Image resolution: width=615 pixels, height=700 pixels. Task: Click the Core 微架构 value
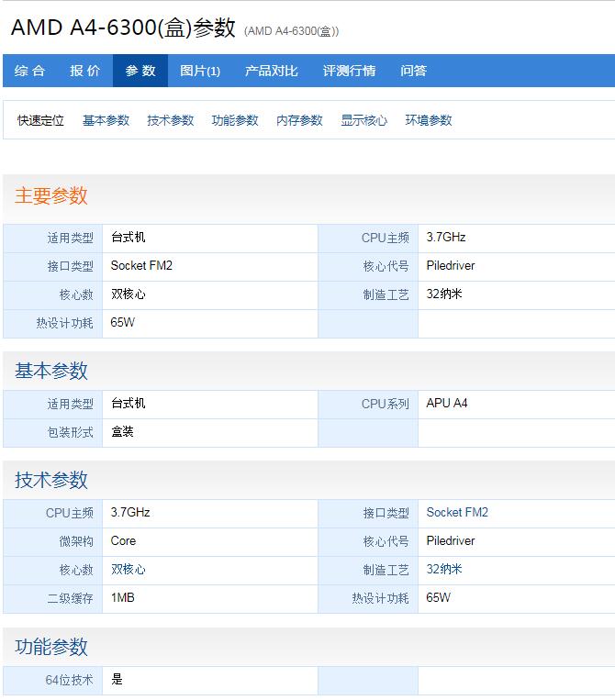123,540
